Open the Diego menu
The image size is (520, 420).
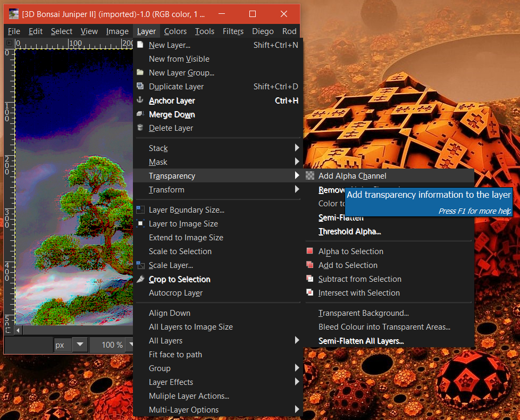[263, 31]
